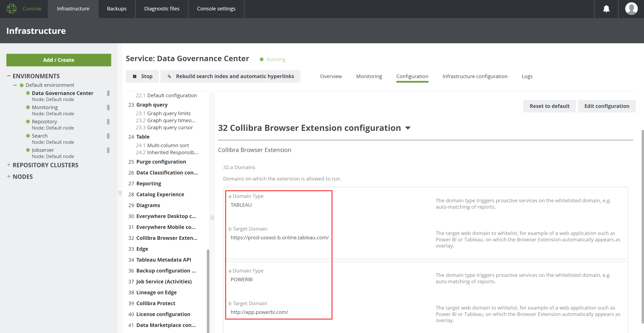Click the stop square icon beside Stop
Viewport: 644px width, 333px height.
[135, 76]
